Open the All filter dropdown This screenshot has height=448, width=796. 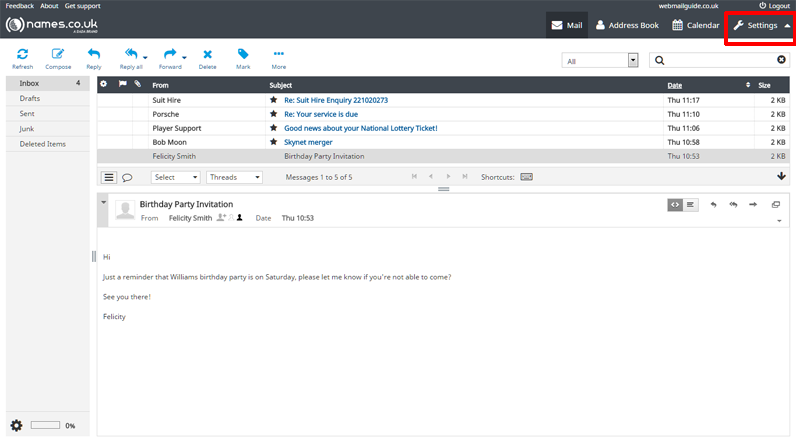600,60
